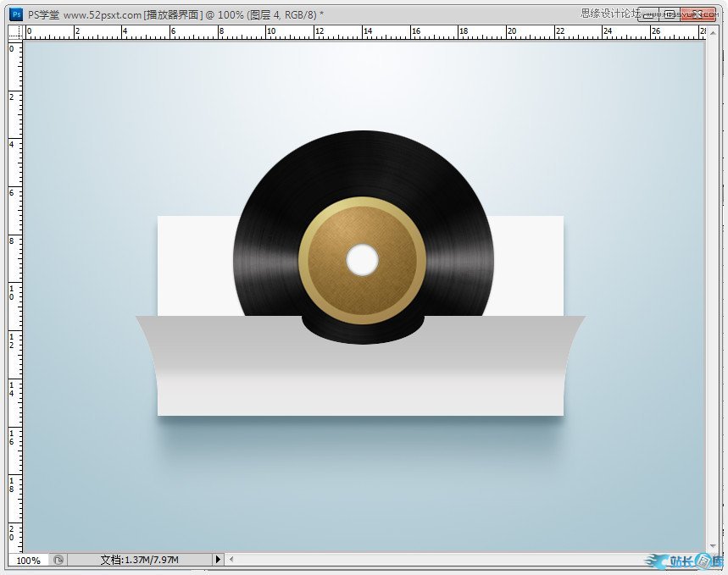Viewport: 728px width, 575px height.
Task: Open the status bar flyout arrow menu
Action: pyautogui.click(x=218, y=560)
